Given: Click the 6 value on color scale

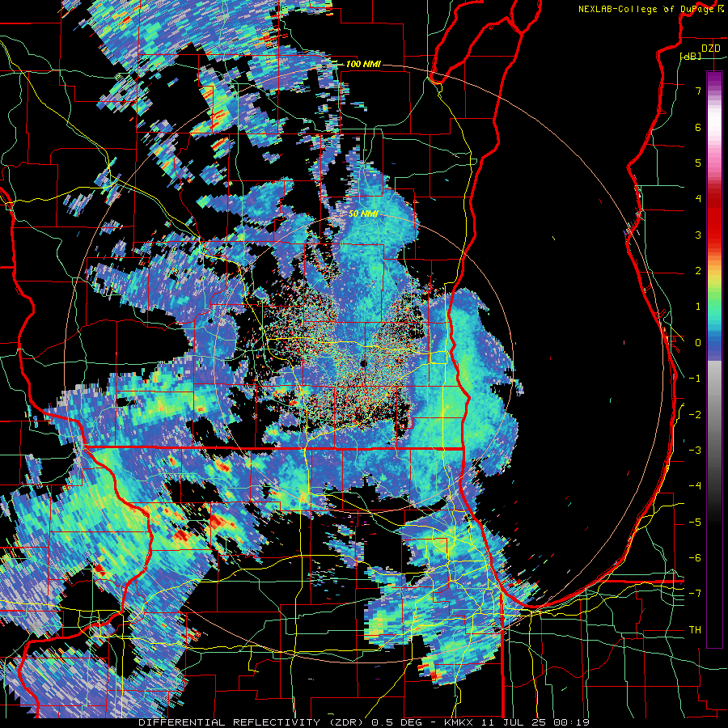Looking at the screenshot, I should 698,127.
